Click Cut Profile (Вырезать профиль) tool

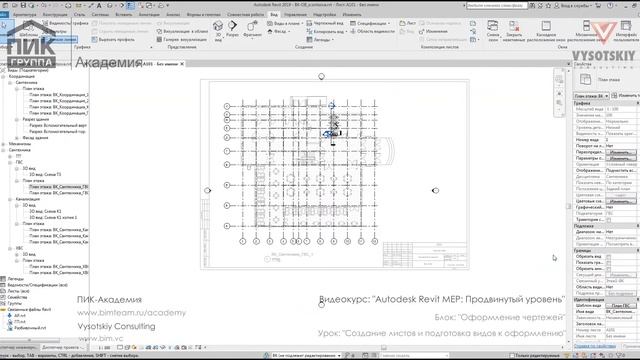click(113, 40)
